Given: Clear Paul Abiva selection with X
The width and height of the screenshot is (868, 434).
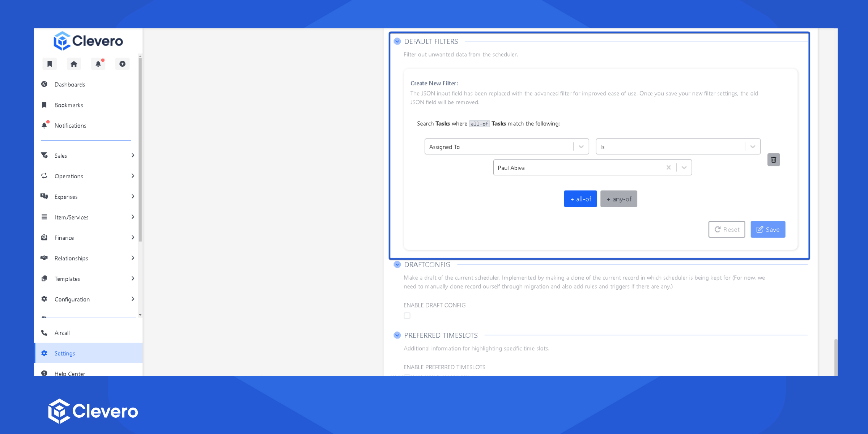Looking at the screenshot, I should tap(668, 167).
